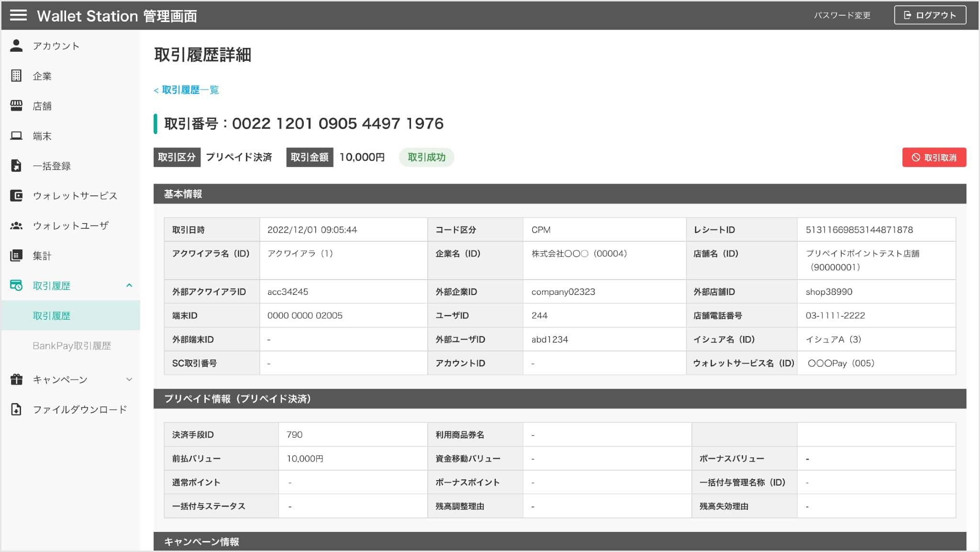This screenshot has width=980, height=552.
Task: Click the wallet user group icon
Action: [x=16, y=225]
